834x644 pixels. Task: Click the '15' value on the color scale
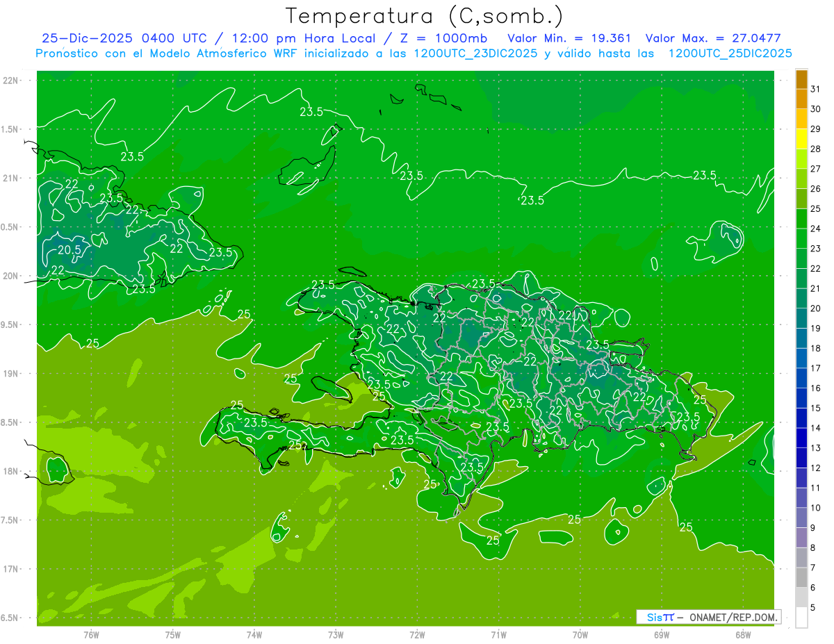[x=816, y=408]
